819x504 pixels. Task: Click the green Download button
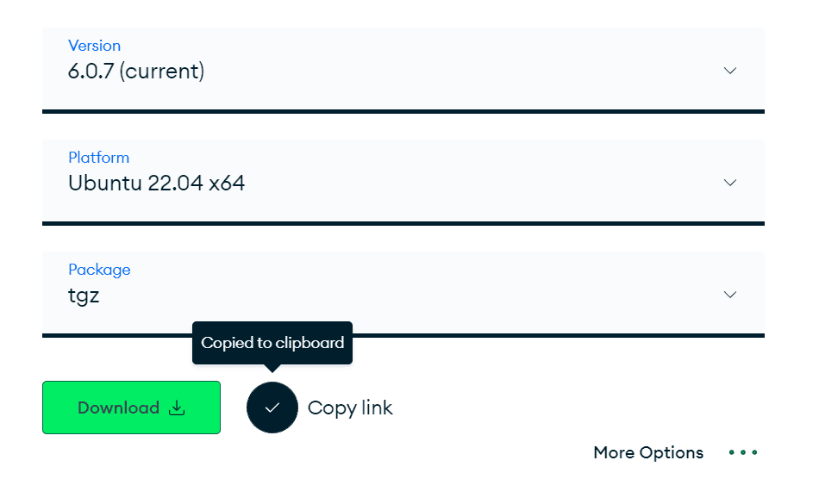pyautogui.click(x=131, y=408)
